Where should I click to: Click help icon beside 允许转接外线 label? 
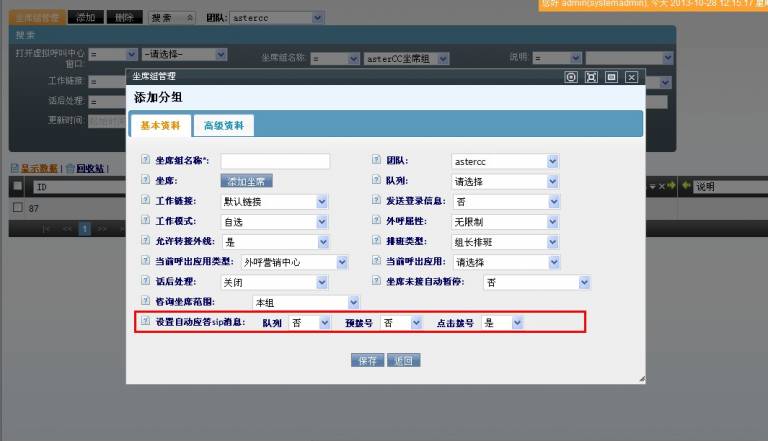(x=145, y=240)
